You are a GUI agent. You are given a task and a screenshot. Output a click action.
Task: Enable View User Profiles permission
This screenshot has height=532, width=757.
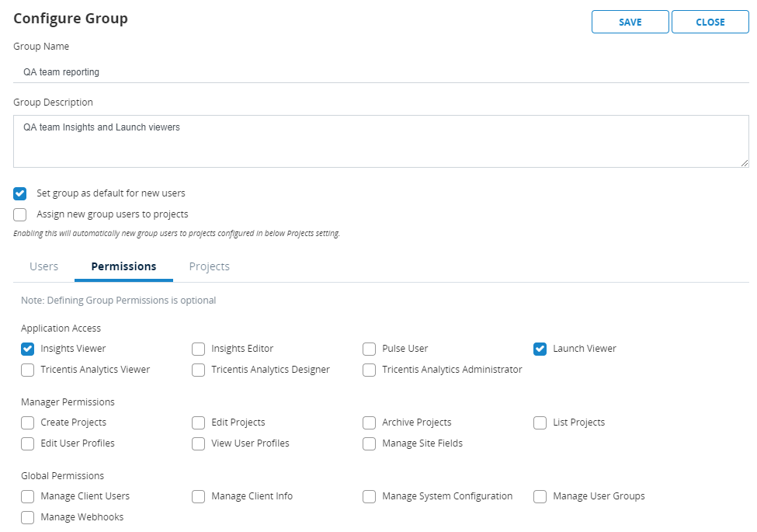coord(199,443)
